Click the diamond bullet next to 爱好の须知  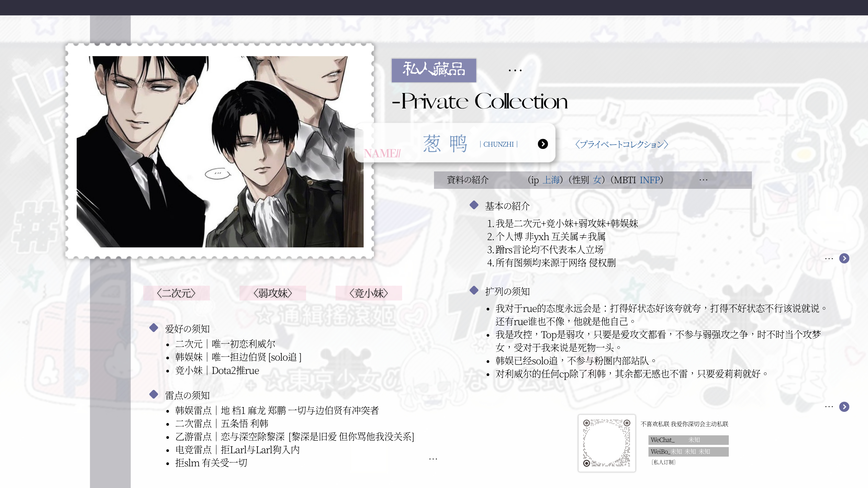tap(154, 327)
